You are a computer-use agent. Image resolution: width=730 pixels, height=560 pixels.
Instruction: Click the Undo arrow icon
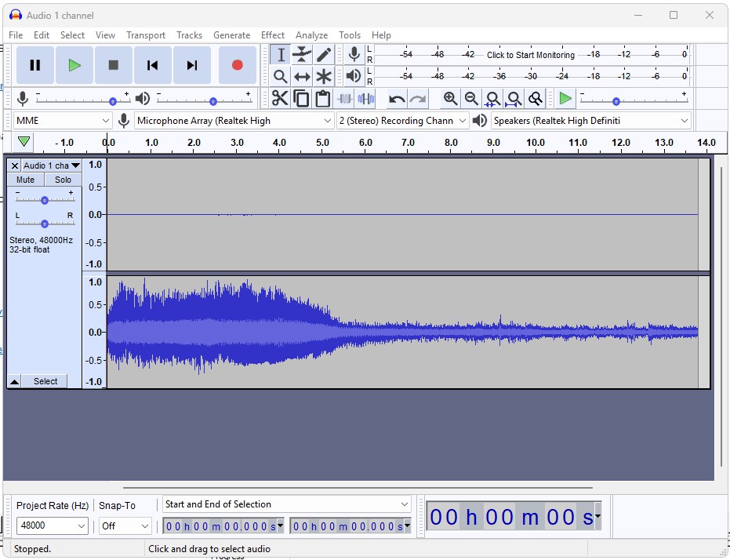click(x=397, y=98)
